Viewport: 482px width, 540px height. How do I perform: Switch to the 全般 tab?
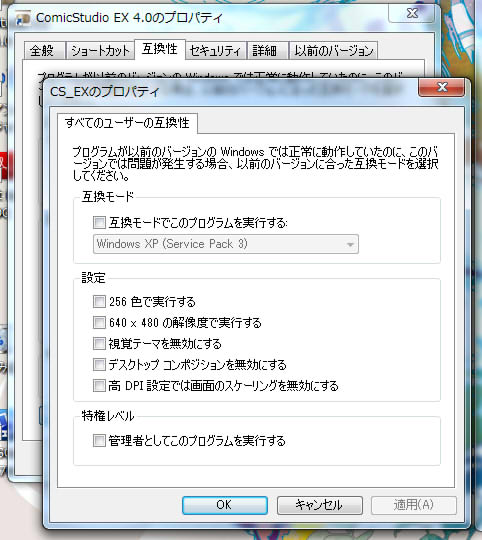tap(42, 51)
